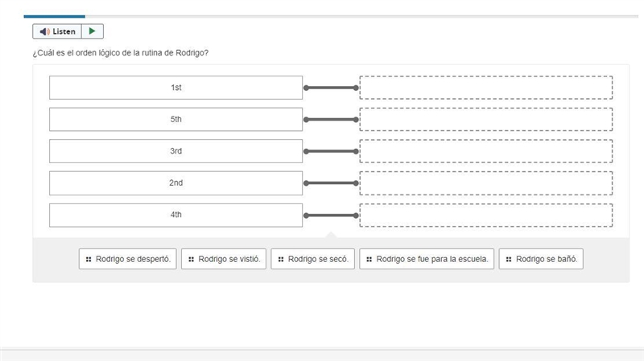Screen dimensions: 644x361
Task: Click the blue progress bar at top
Action: [55, 16]
